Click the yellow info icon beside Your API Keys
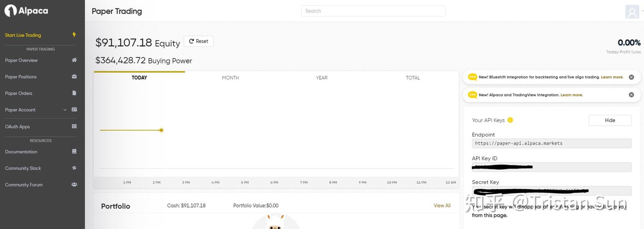 510,120
